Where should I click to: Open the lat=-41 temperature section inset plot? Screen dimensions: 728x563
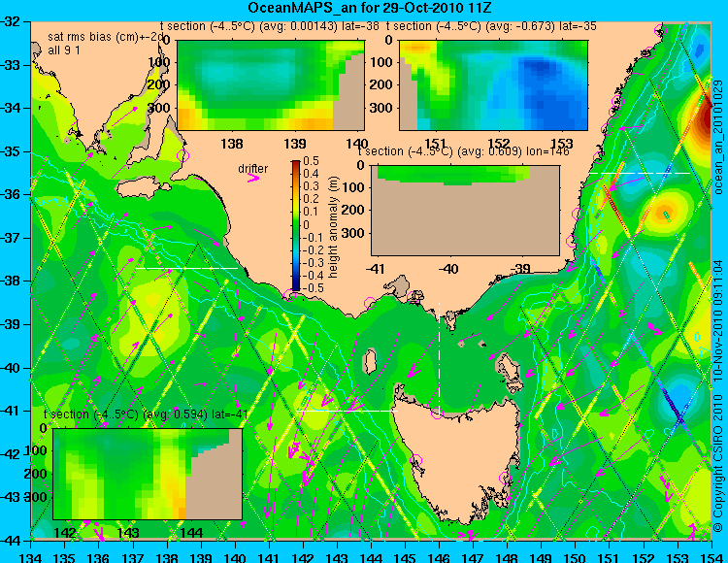click(148, 474)
